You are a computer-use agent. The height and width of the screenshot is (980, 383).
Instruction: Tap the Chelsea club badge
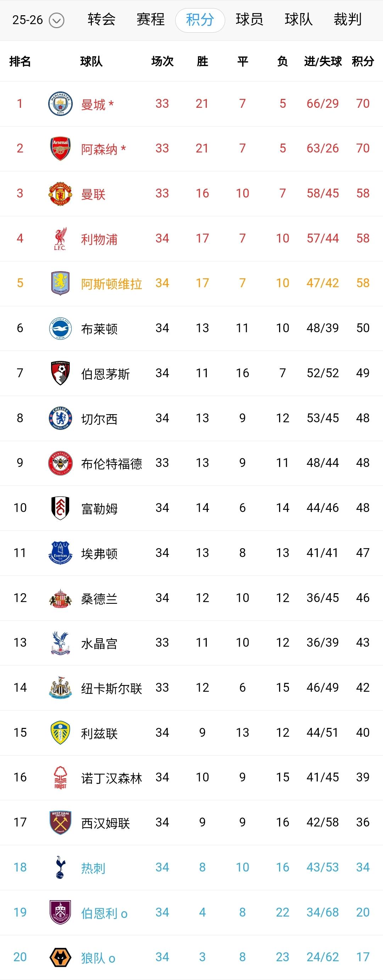coord(60,418)
